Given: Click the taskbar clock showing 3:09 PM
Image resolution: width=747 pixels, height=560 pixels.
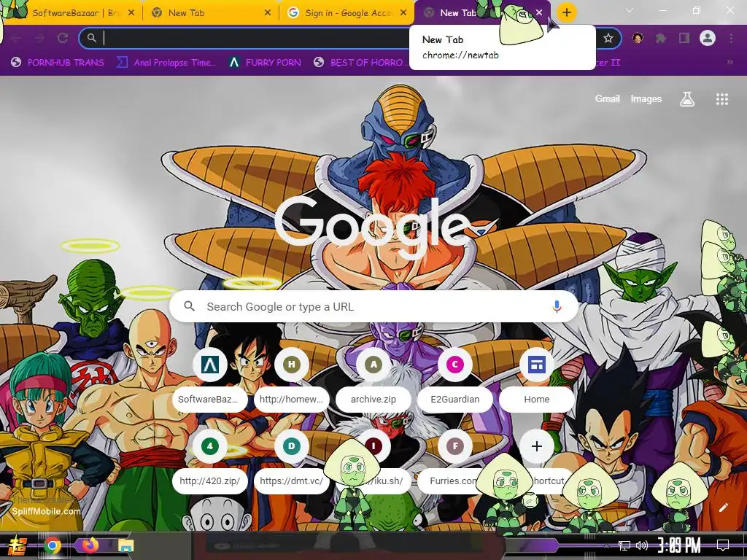Looking at the screenshot, I should [x=679, y=545].
